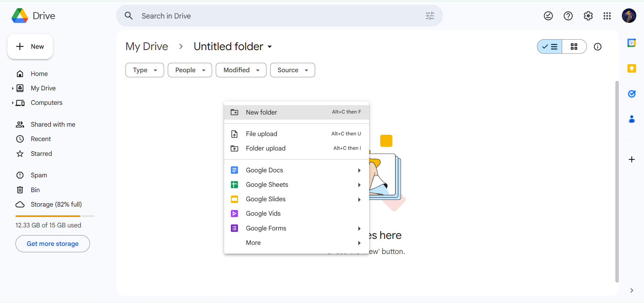Select Google Forms menu item
Viewport: 644px width, 303px height.
[297, 228]
